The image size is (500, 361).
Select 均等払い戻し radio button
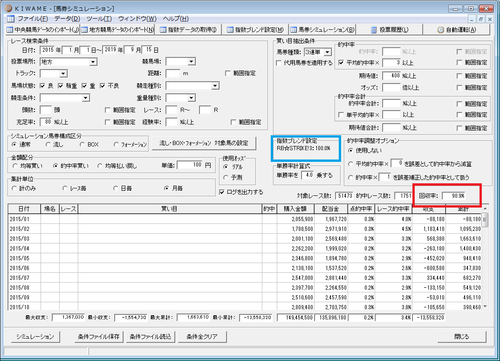(x=99, y=166)
